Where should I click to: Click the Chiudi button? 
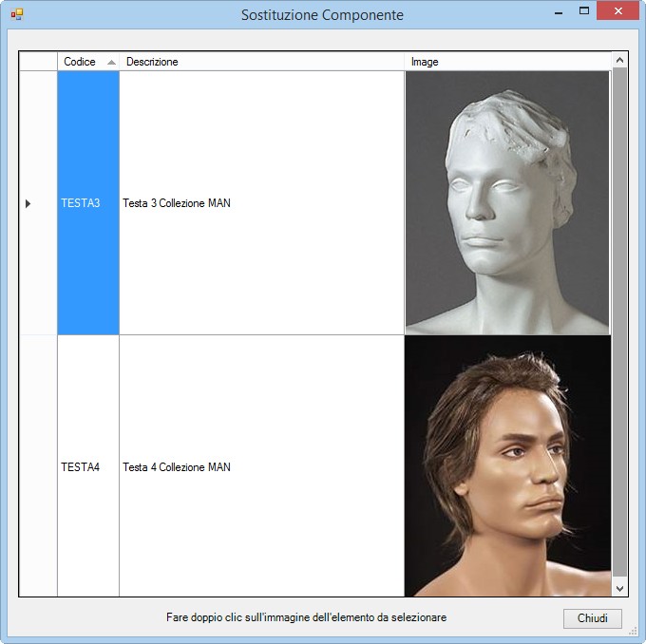pos(593,618)
